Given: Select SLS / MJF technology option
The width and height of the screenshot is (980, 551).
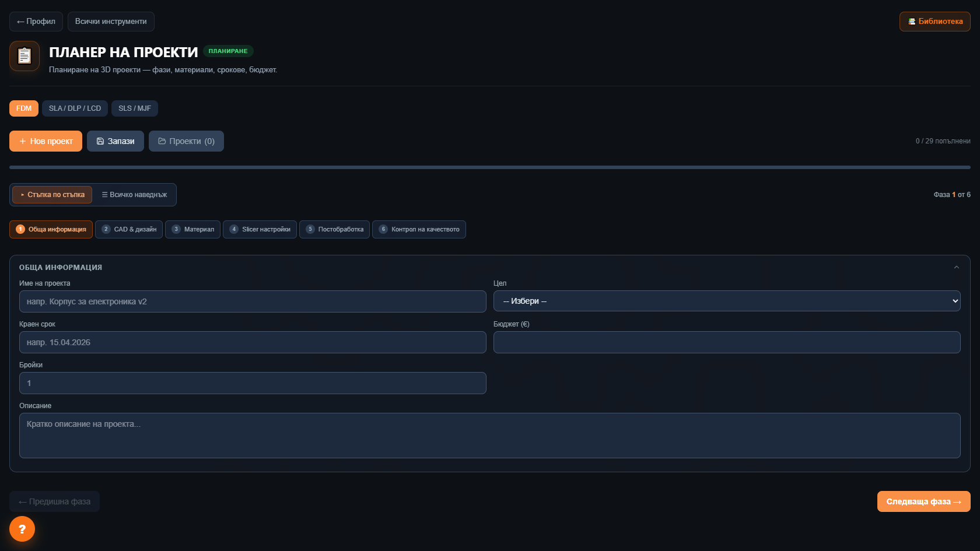Looking at the screenshot, I should 135,108.
